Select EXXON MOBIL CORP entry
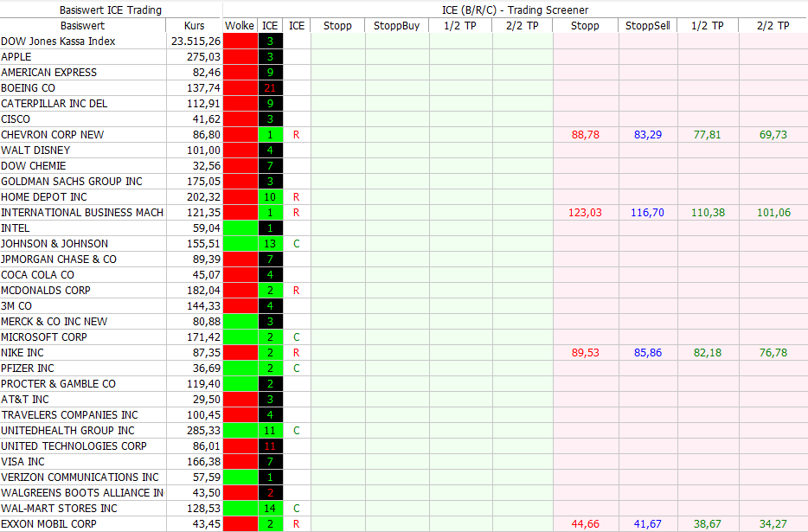The height and width of the screenshot is (532, 808). tap(49, 523)
